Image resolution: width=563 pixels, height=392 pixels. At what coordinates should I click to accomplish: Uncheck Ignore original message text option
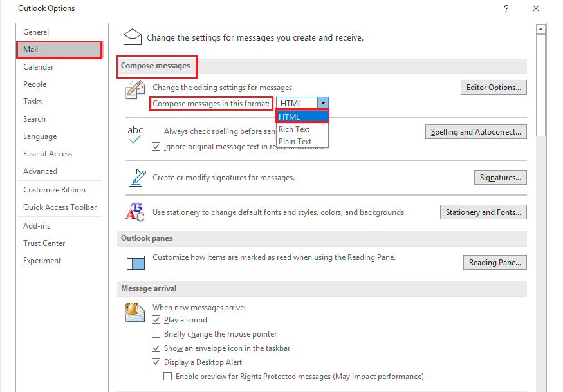156,147
